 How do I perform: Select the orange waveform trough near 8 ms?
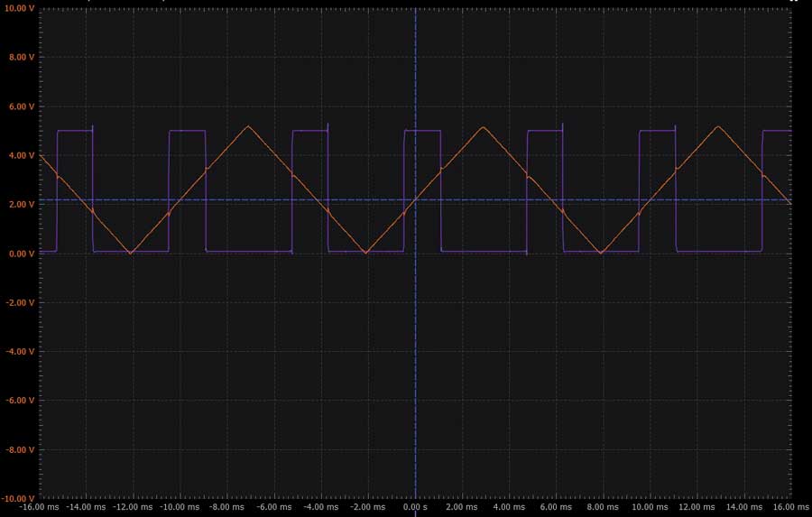(601, 253)
